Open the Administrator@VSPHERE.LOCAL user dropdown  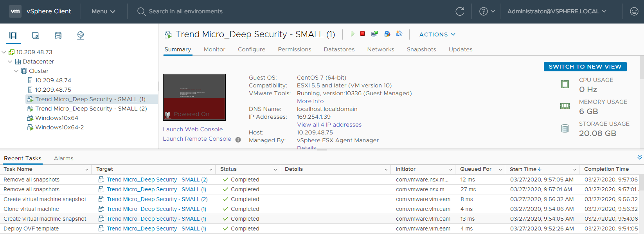[x=556, y=11]
